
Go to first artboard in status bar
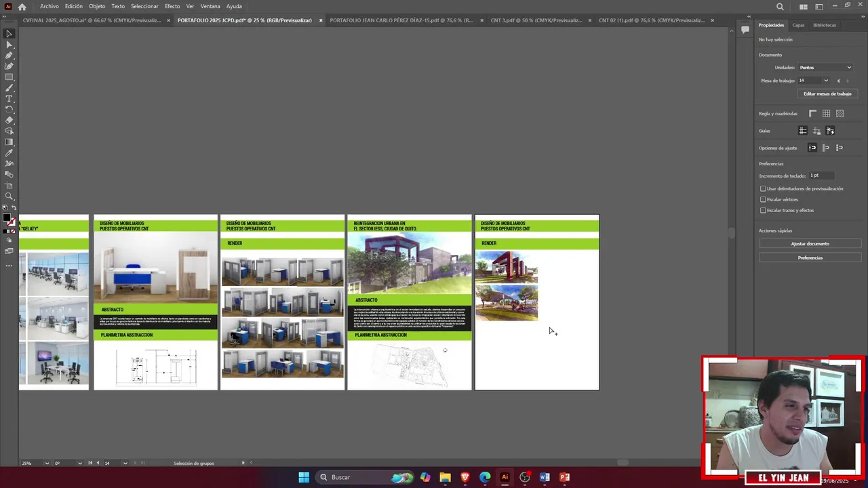pyautogui.click(x=90, y=463)
